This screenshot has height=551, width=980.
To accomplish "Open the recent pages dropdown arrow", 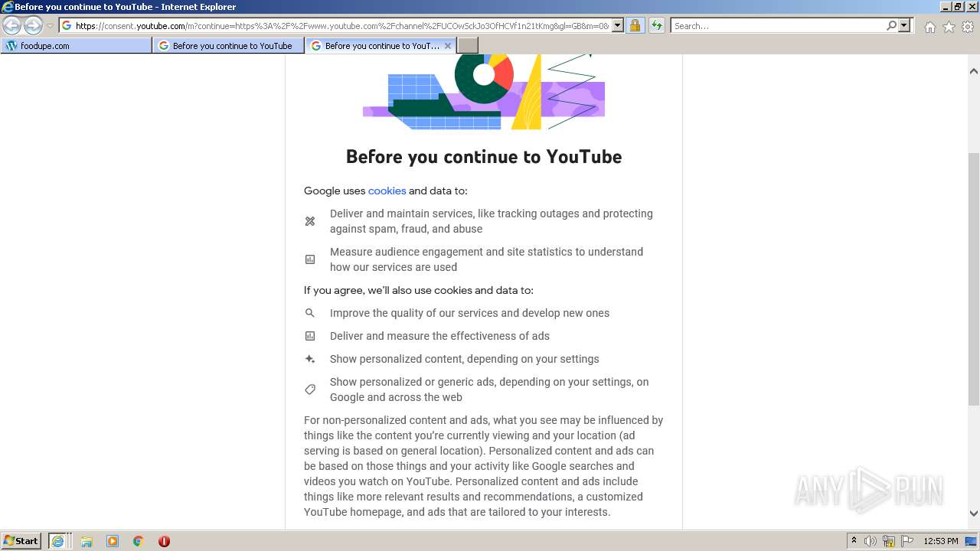I will tap(50, 26).
